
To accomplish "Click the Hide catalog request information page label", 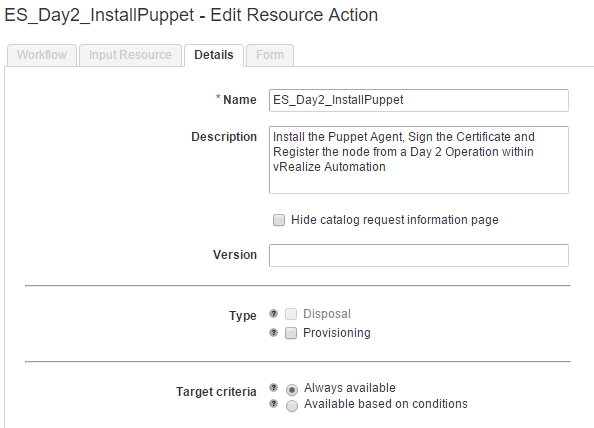I will 395,220.
